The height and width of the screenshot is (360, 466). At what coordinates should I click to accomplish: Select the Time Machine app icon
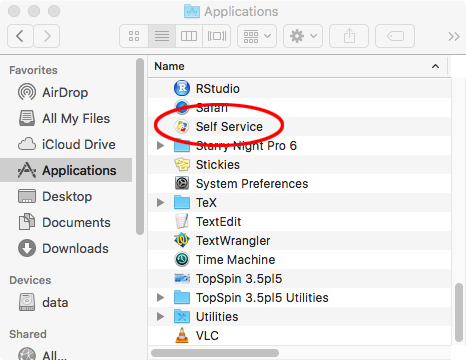(182, 259)
